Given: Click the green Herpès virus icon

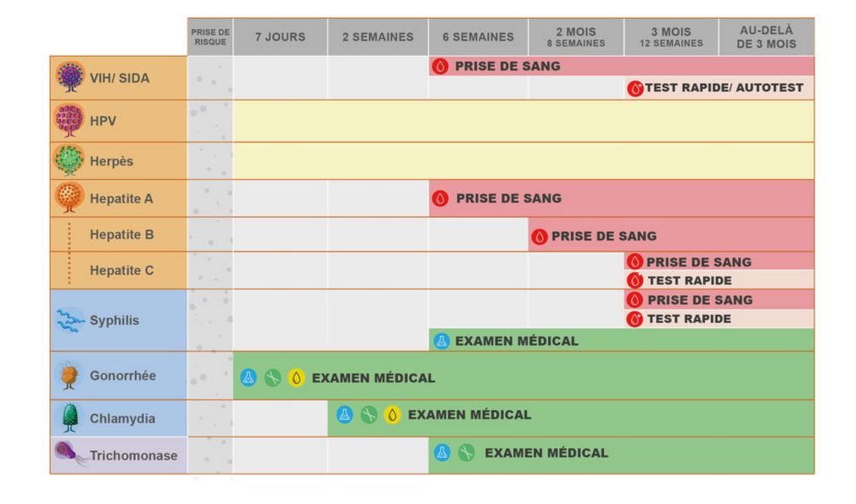Looking at the screenshot, I should (x=70, y=160).
